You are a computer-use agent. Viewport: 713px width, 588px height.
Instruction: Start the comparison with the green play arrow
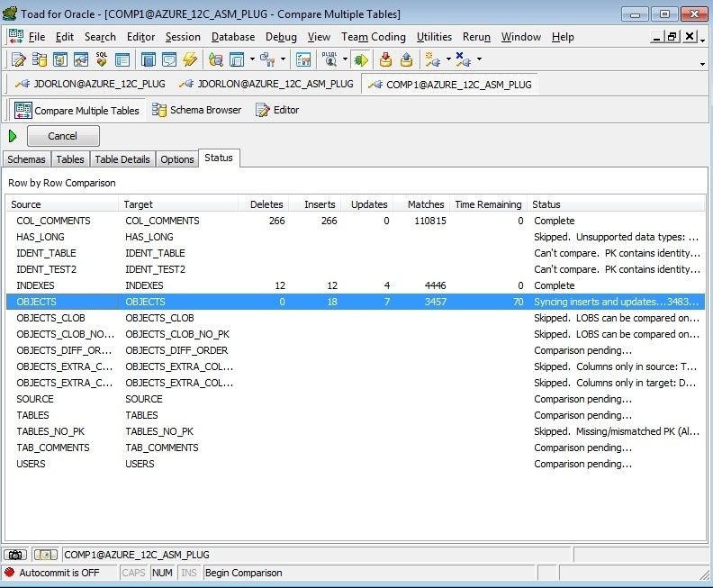(x=13, y=136)
